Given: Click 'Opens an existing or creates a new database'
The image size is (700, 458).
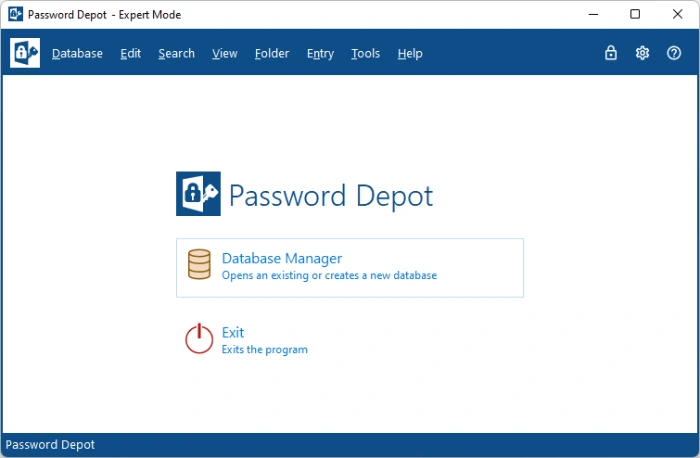Looking at the screenshot, I should click(329, 275).
